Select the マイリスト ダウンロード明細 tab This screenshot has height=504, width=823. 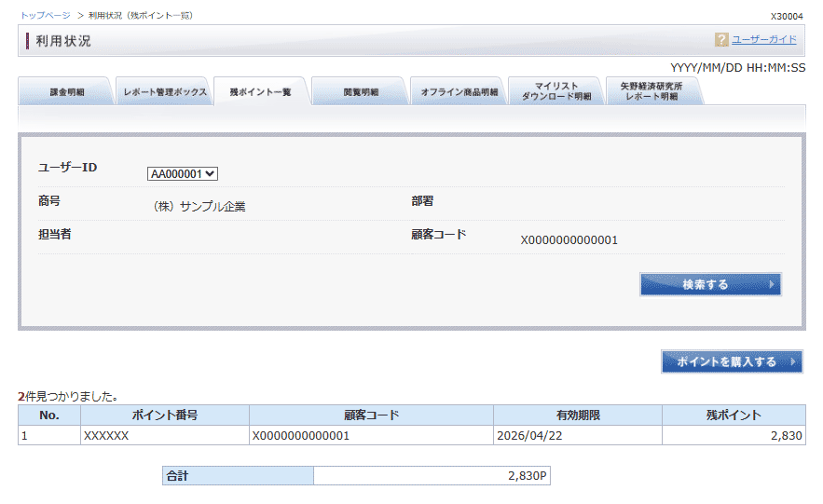pyautogui.click(x=556, y=91)
